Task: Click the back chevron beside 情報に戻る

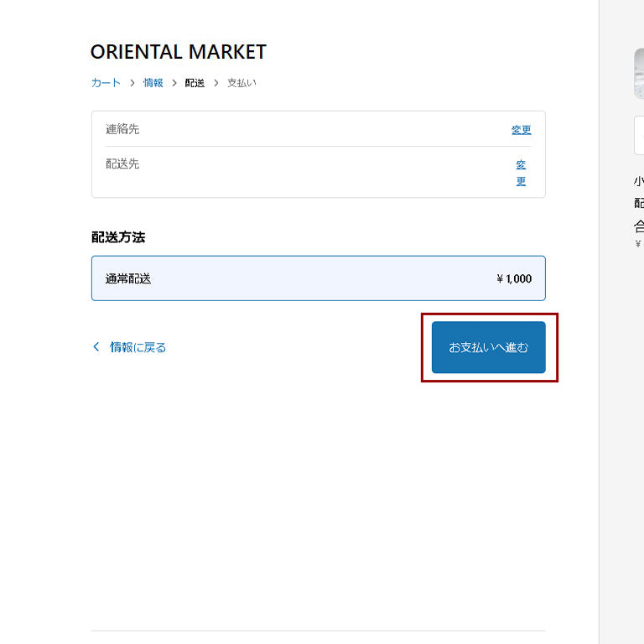Action: click(x=96, y=347)
